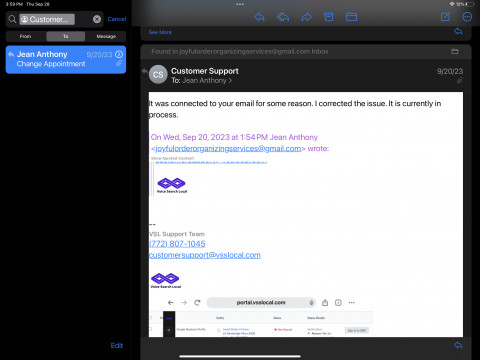
Task: Tap the Customer Support CS avatar
Action: pos(158,74)
